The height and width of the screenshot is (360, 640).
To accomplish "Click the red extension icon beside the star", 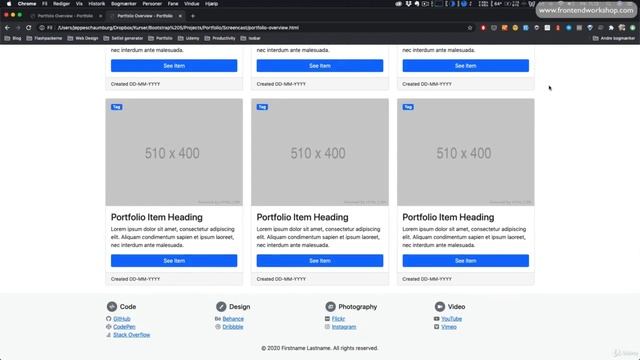I will click(483, 28).
